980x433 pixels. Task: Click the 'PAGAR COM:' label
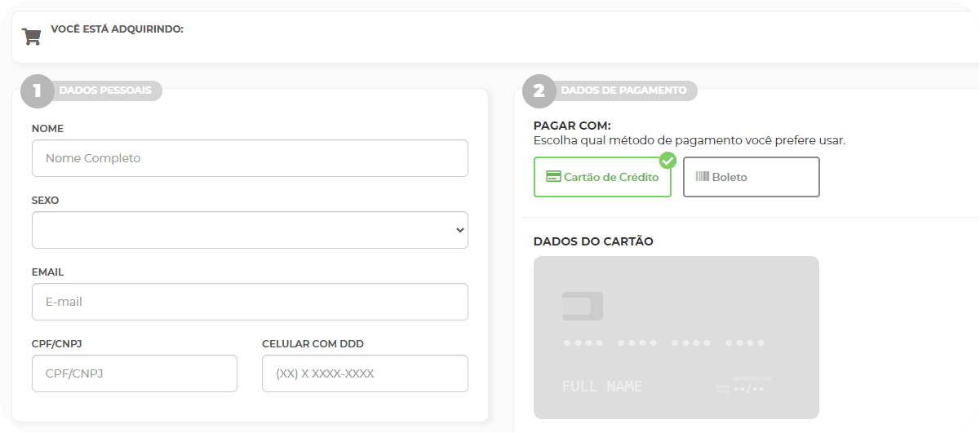pos(572,126)
